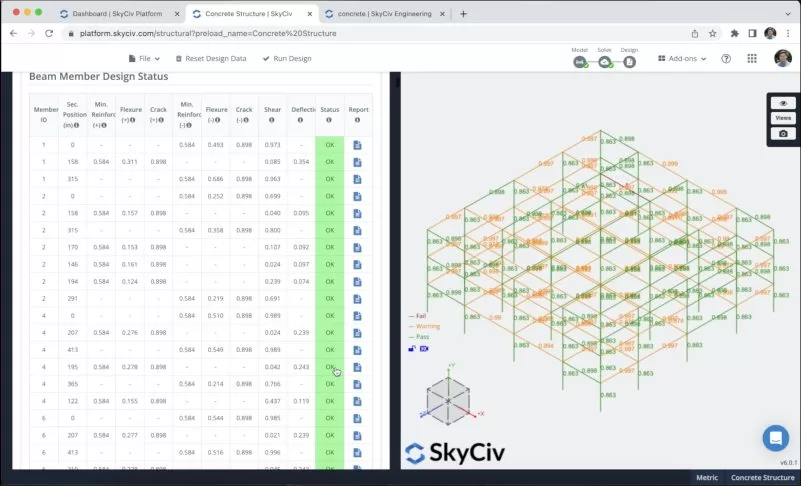Image resolution: width=801 pixels, height=486 pixels.
Task: Open the browser tab list chevron
Action: 788,14
